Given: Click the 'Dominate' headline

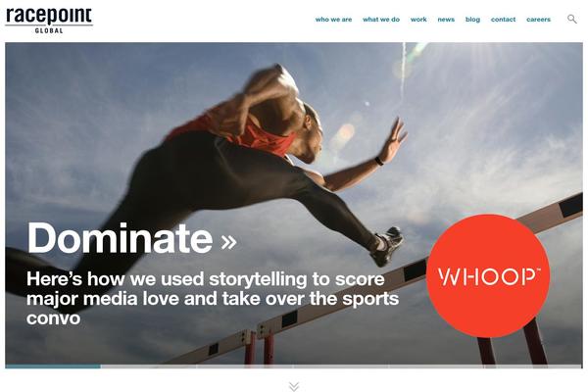Looking at the screenshot, I should pos(120,238).
